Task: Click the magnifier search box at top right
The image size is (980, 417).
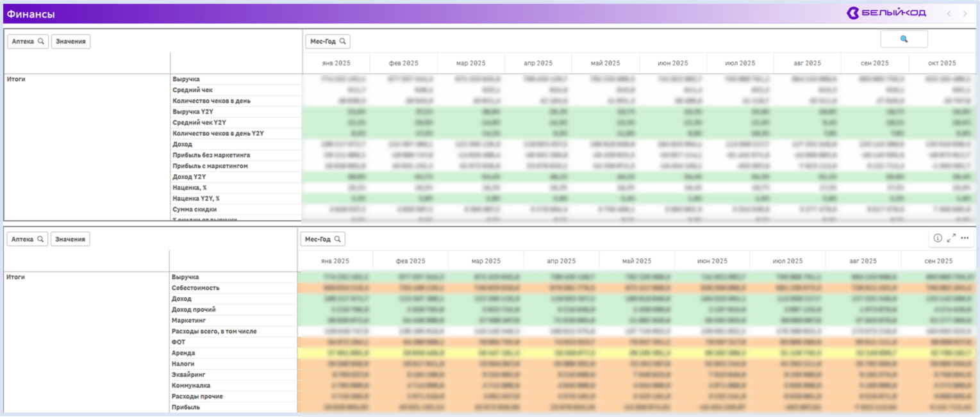Action: point(904,39)
